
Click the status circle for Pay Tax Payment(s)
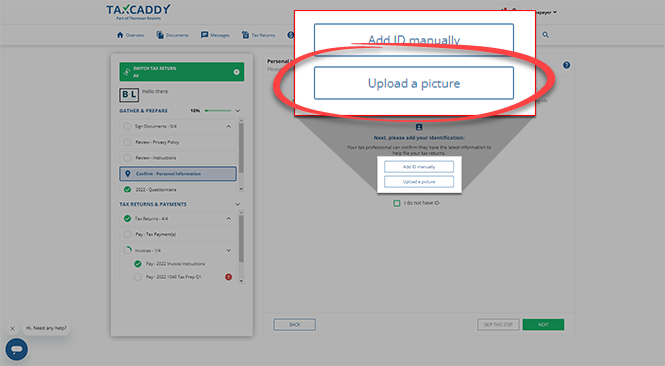pyautogui.click(x=127, y=234)
